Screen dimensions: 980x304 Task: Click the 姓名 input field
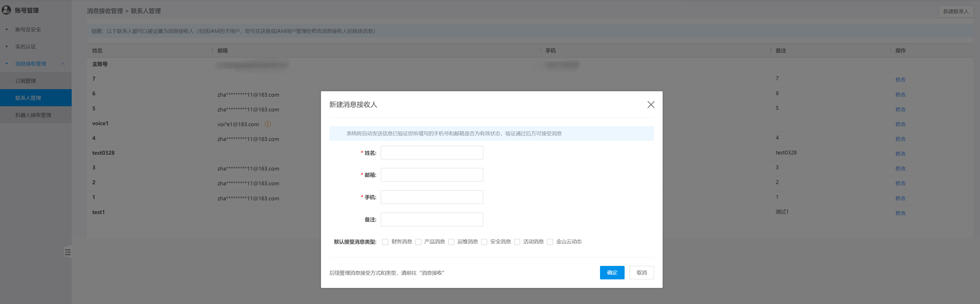(x=432, y=153)
